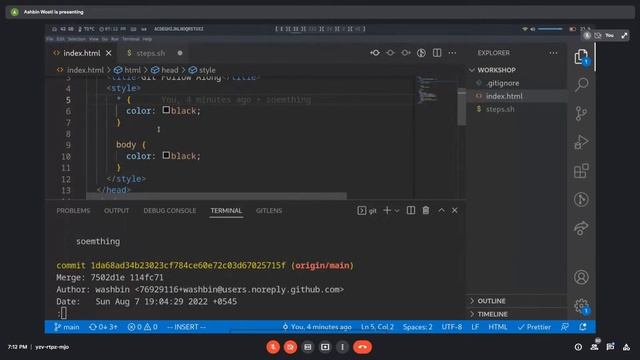640x360 pixels.
Task: Click the html breadcrumb segment
Action: [132, 70]
